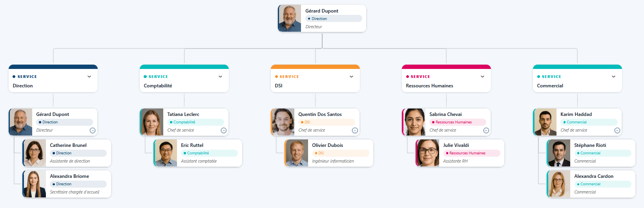Image resolution: width=644 pixels, height=208 pixels.
Task: Click Julie Vivaldi's Ressources Humaines tag
Action: (467, 153)
